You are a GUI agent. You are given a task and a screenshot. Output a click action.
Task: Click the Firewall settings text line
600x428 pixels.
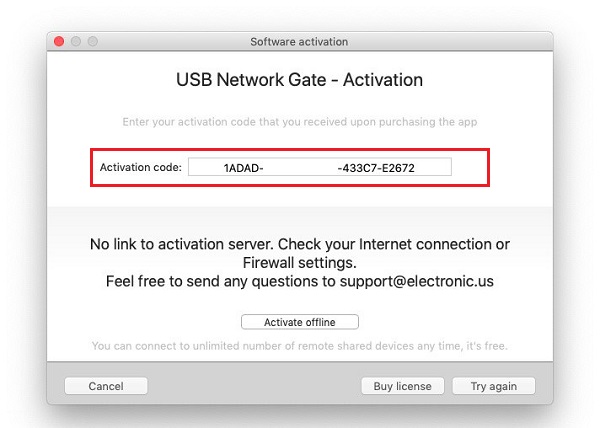coord(300,263)
